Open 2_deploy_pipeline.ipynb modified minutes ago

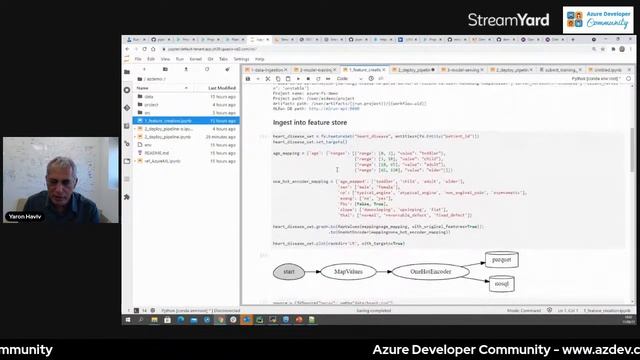tap(187, 137)
